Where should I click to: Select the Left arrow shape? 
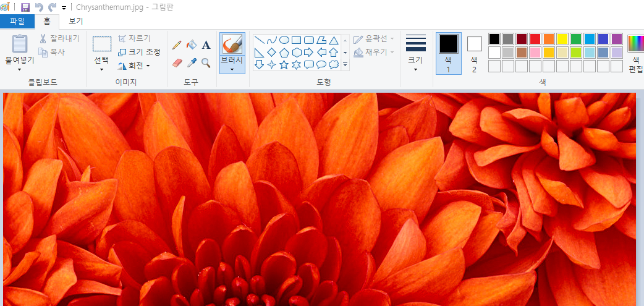pos(321,53)
